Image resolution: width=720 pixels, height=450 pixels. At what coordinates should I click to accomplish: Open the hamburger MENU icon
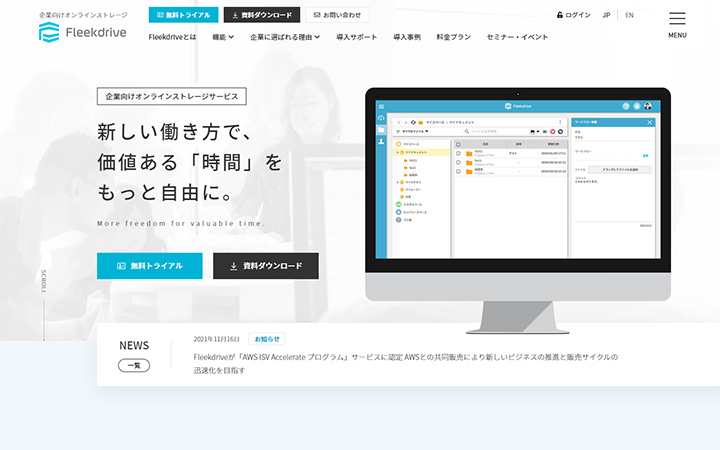point(677,25)
